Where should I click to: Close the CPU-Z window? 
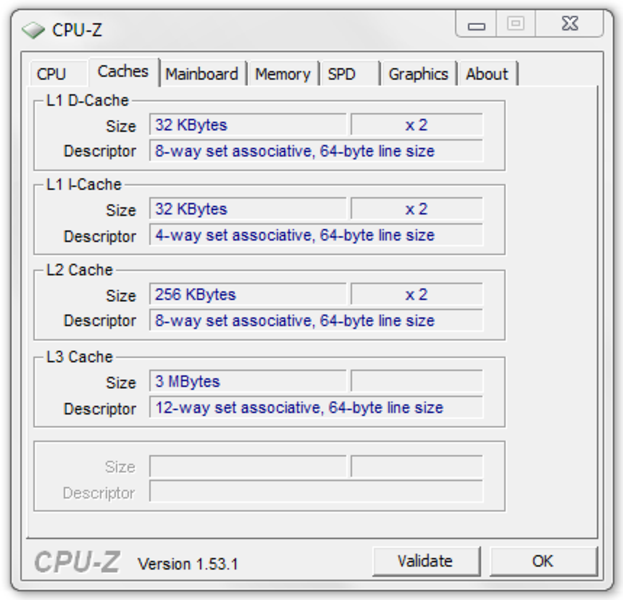tap(570, 24)
